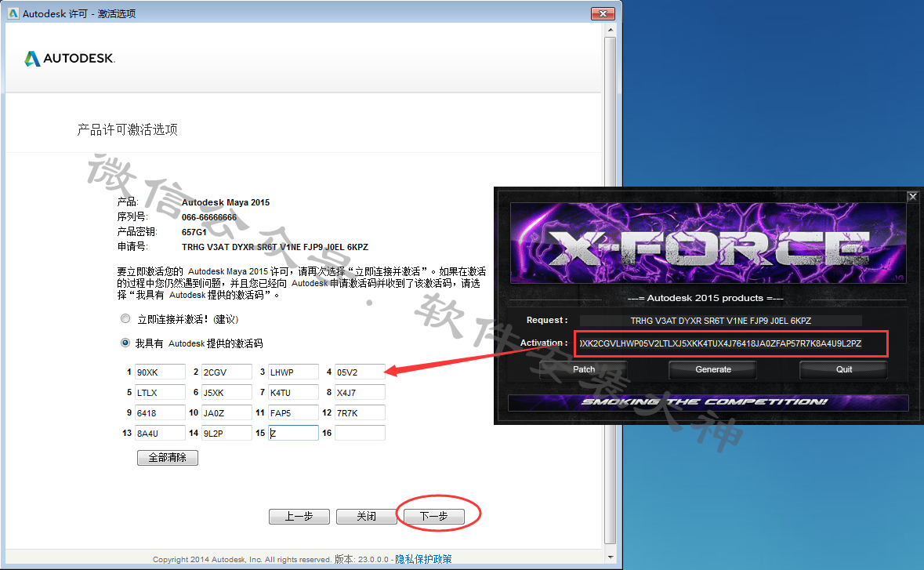Screen dimensions: 924x570
Task: Click the request code text TRHG V3AT in Autodesk
Action: (274, 247)
